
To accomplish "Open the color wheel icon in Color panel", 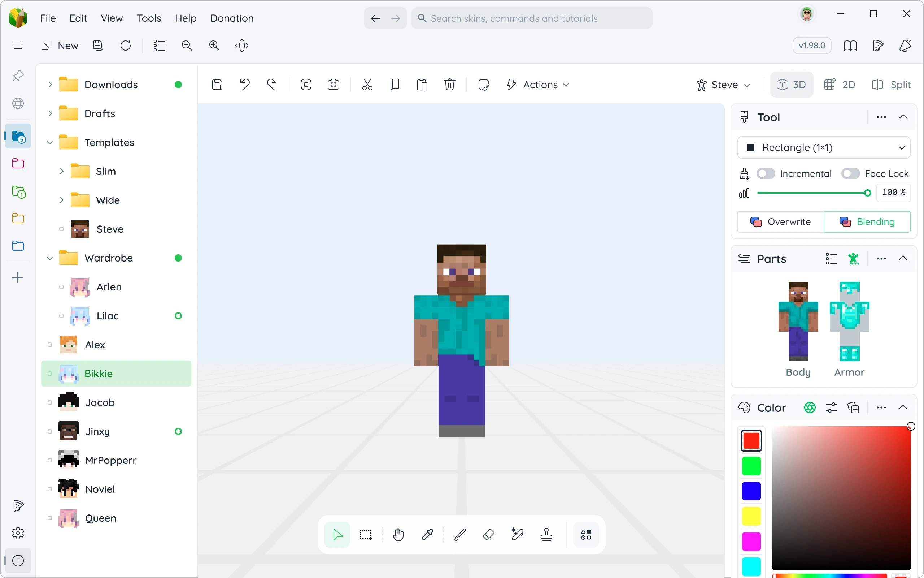I will 810,407.
